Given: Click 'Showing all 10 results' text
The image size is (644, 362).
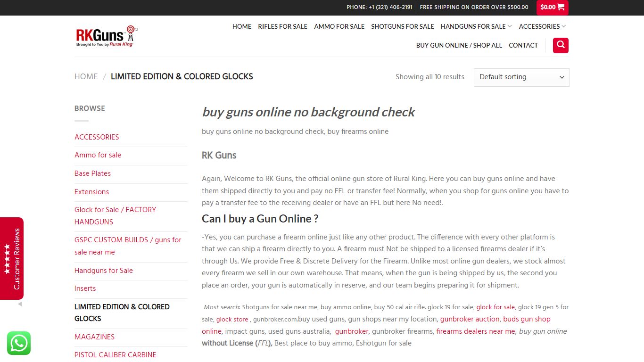Looking at the screenshot, I should pos(430,77).
